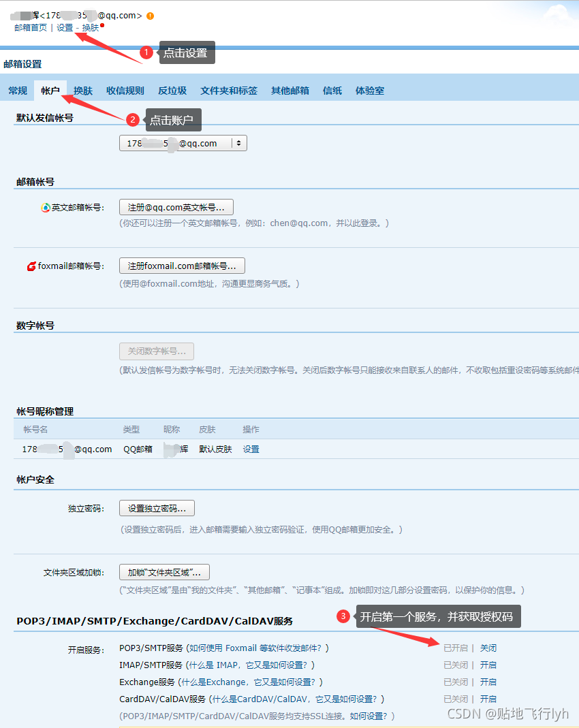The height and width of the screenshot is (728, 579).
Task: Click 换肤 link in top header
Action: pos(91,28)
